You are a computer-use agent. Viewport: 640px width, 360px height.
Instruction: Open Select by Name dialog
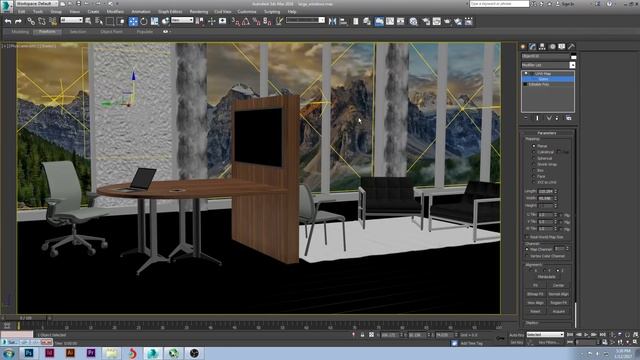click(x=99, y=21)
